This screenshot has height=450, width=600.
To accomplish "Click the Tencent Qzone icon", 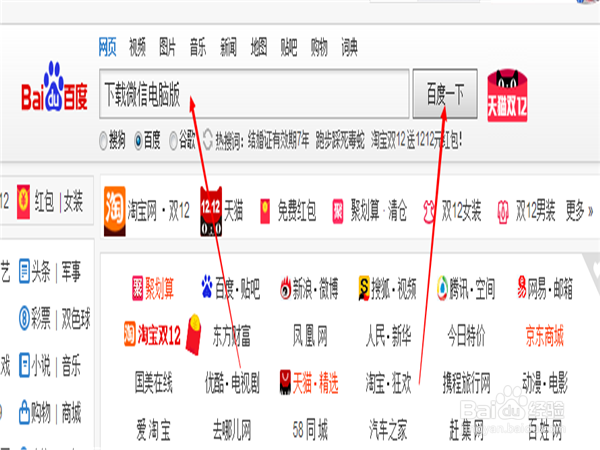I will tap(442, 288).
